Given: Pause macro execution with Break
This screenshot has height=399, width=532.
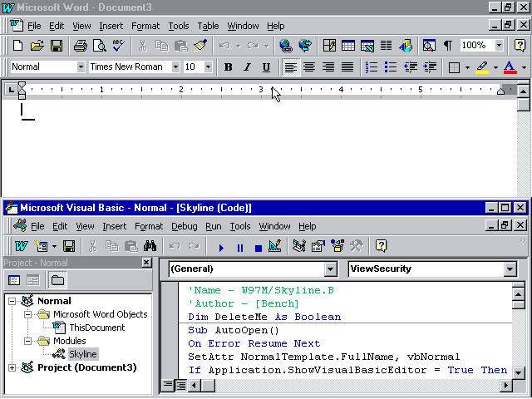Looking at the screenshot, I should coord(240,248).
